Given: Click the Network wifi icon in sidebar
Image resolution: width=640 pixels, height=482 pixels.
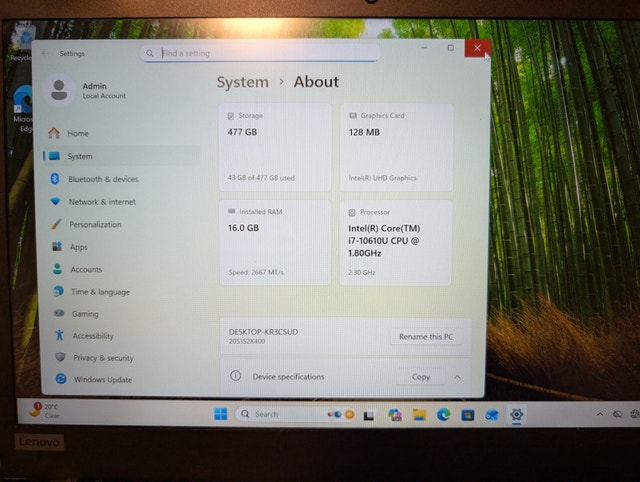Looking at the screenshot, I should pos(56,201).
